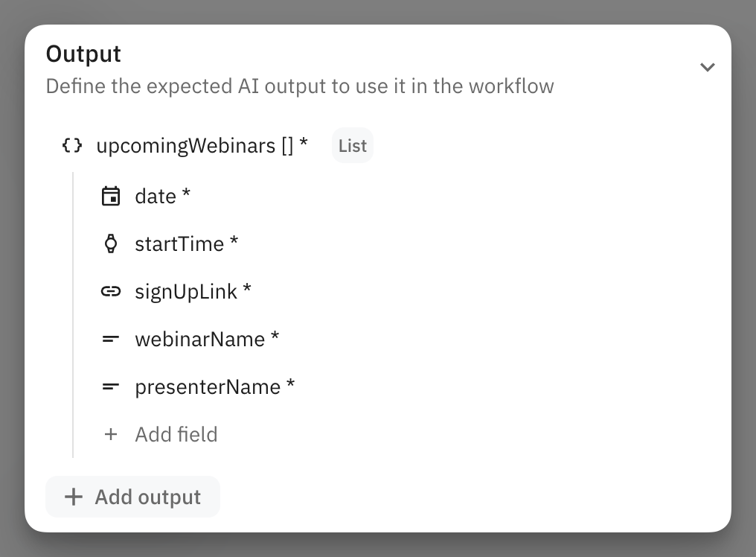This screenshot has height=557, width=756.
Task: Click the text type icon for presenterName
Action: click(x=111, y=386)
